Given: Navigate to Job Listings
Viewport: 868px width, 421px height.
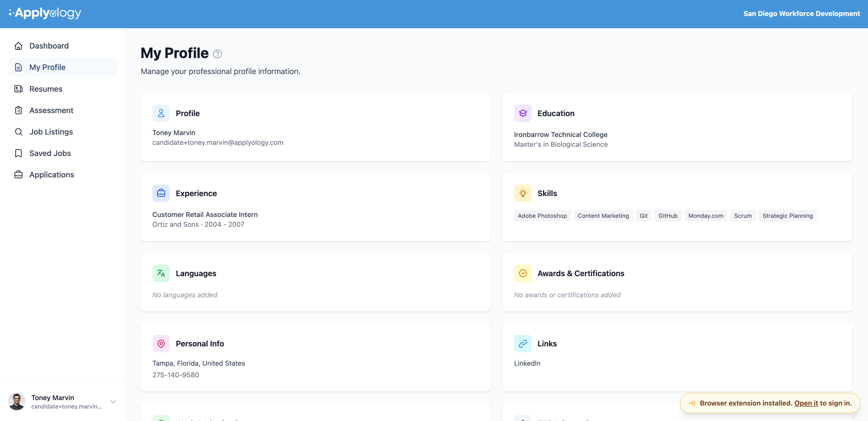Looking at the screenshot, I should point(62,132).
